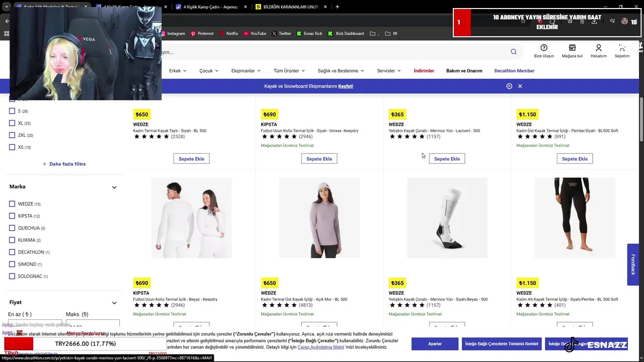Open Decathlon Member menu item
The height and width of the screenshot is (362, 644).
(514, 71)
